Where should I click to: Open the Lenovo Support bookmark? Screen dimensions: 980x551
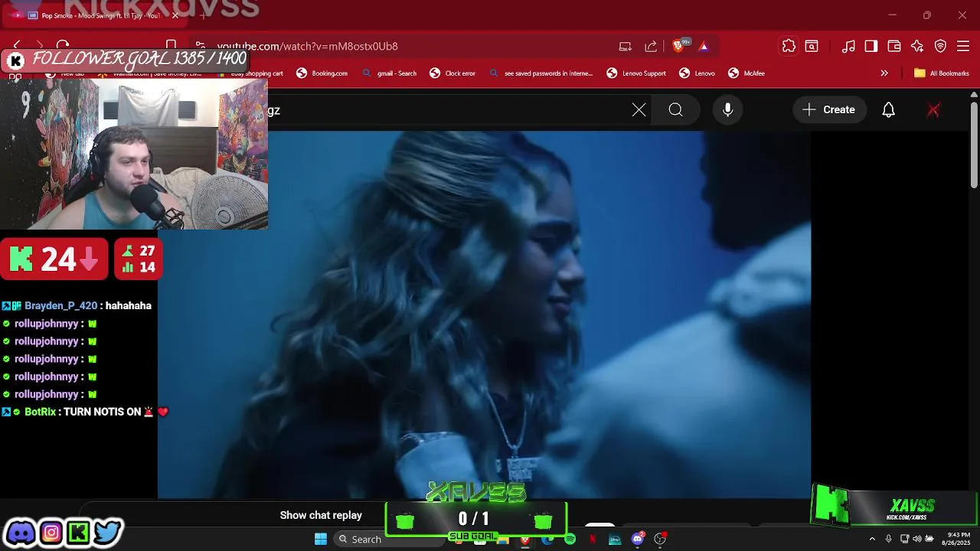(636, 73)
